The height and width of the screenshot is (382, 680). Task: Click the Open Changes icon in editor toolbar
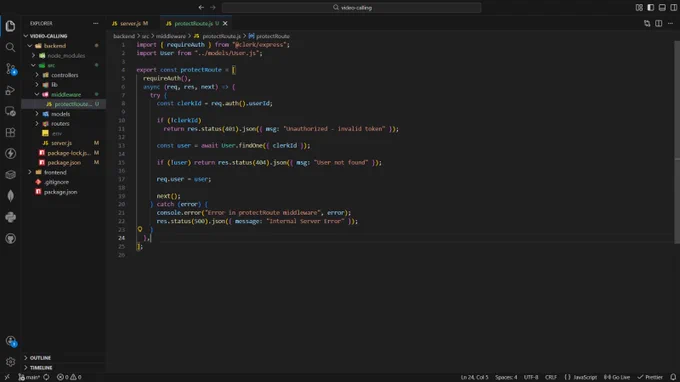tap(647, 23)
